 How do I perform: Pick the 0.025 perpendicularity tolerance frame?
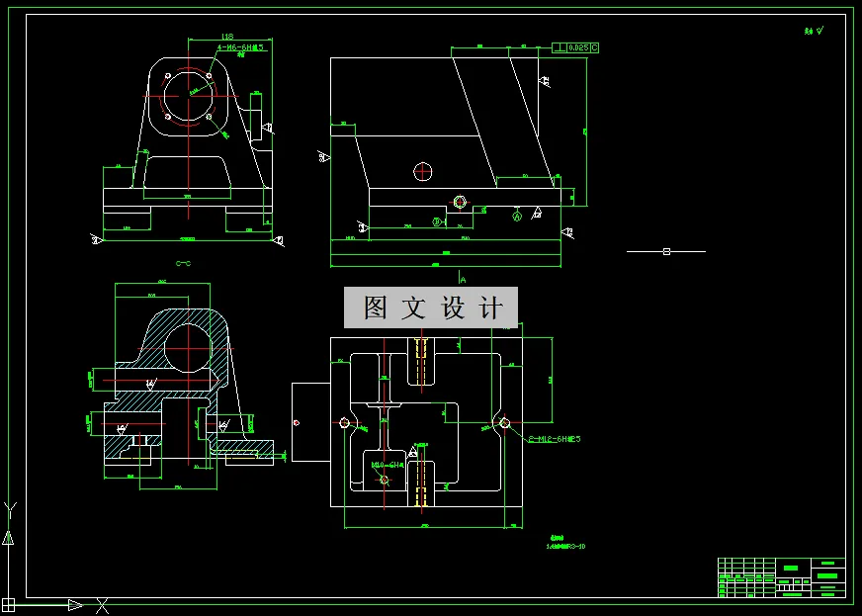coord(575,47)
